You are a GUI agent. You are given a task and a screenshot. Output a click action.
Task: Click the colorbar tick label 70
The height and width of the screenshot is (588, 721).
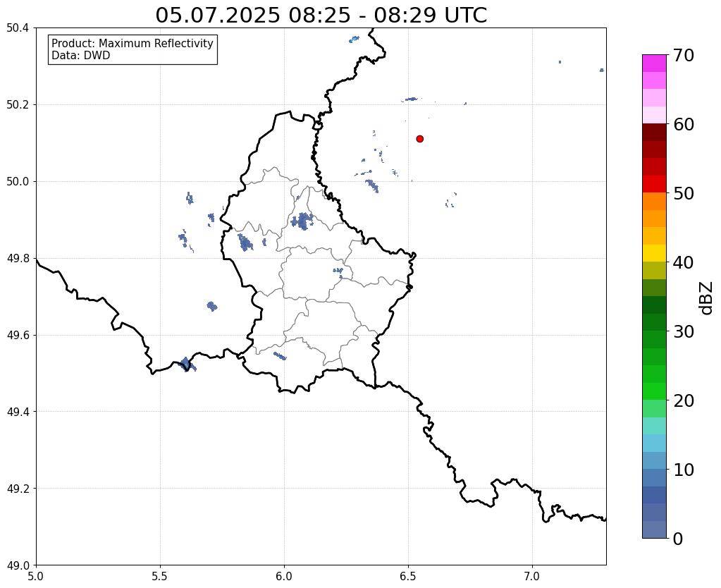click(684, 55)
